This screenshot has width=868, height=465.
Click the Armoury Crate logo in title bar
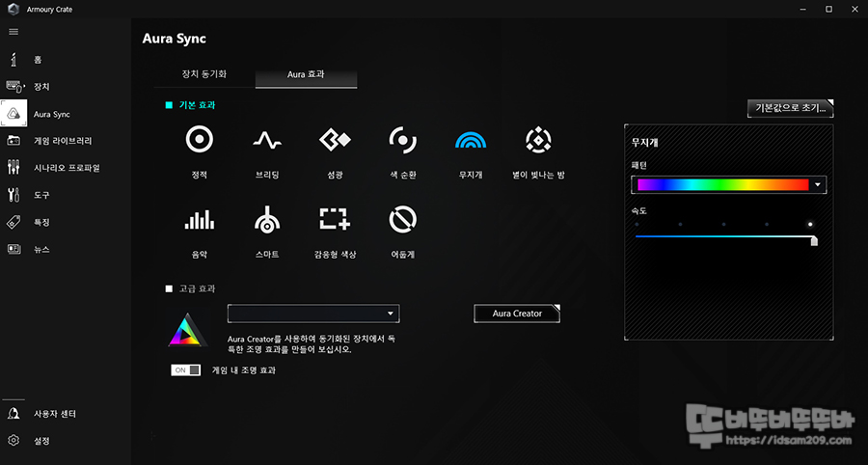point(14,10)
